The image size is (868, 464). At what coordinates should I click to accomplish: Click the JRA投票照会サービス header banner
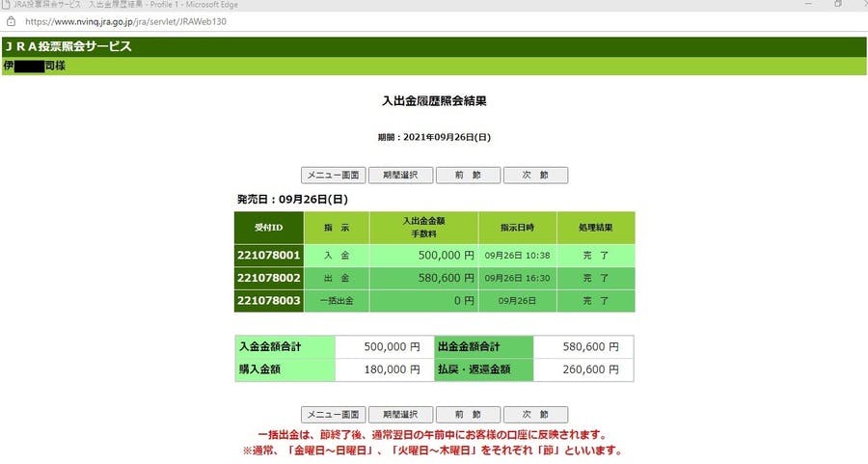click(x=68, y=46)
